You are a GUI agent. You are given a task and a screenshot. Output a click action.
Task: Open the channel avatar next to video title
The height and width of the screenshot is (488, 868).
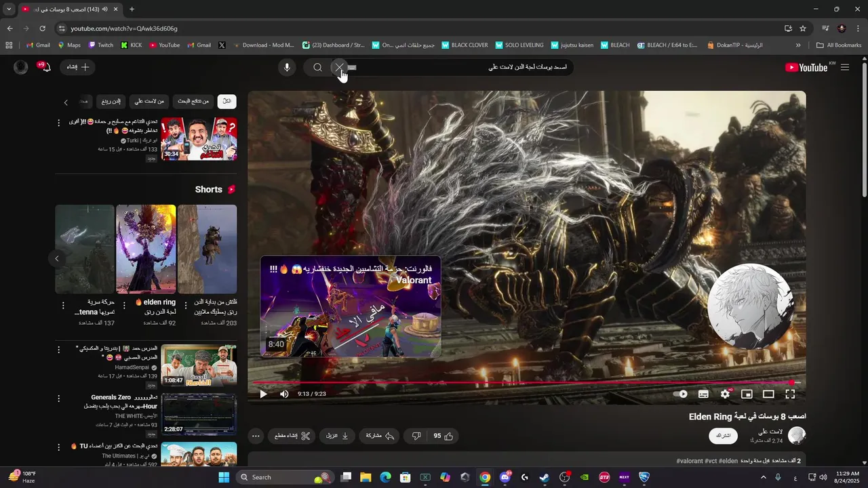click(x=797, y=435)
